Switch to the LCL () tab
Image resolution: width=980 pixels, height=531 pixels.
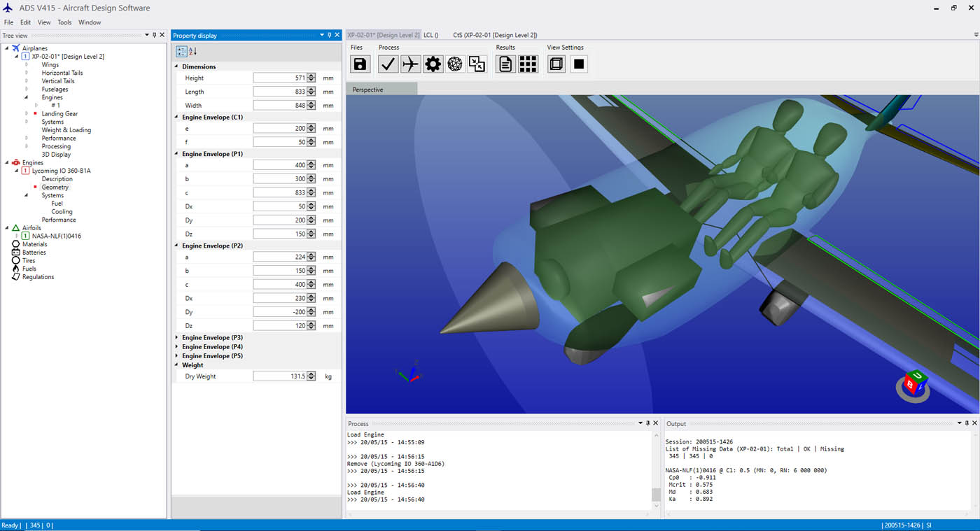click(x=431, y=35)
